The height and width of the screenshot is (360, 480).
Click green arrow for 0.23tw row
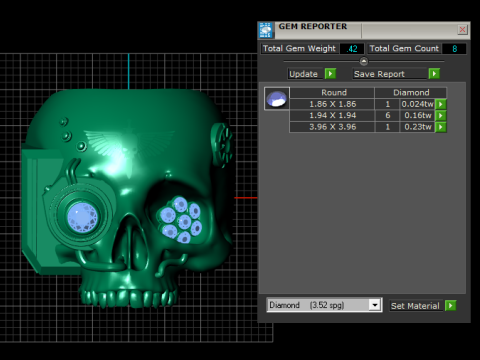[441, 127]
